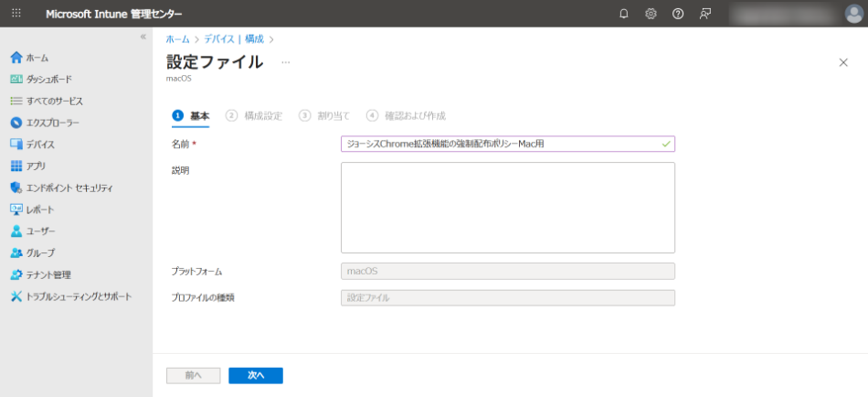Close the 設定ファイル pane
868x397 pixels.
tap(843, 62)
